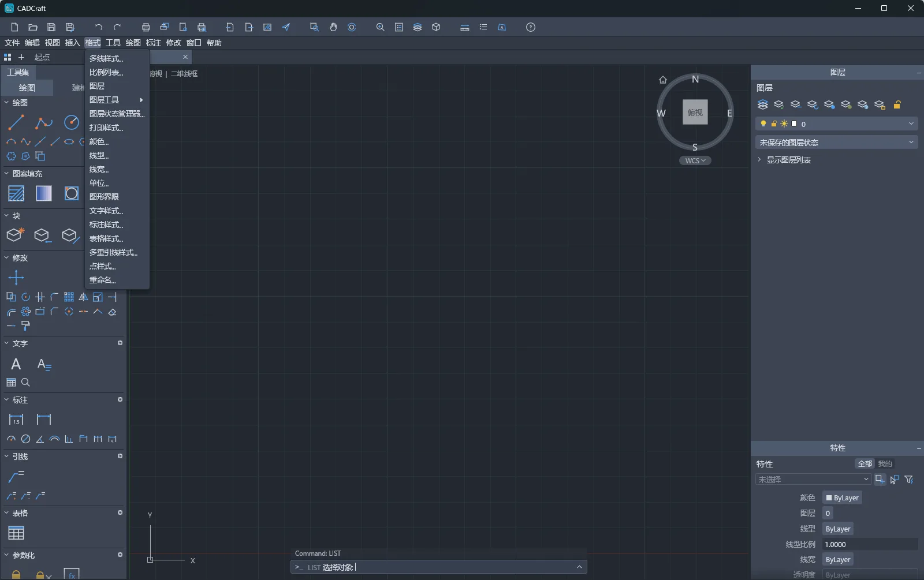Open the 帮助 menu in the menu bar

pos(214,43)
